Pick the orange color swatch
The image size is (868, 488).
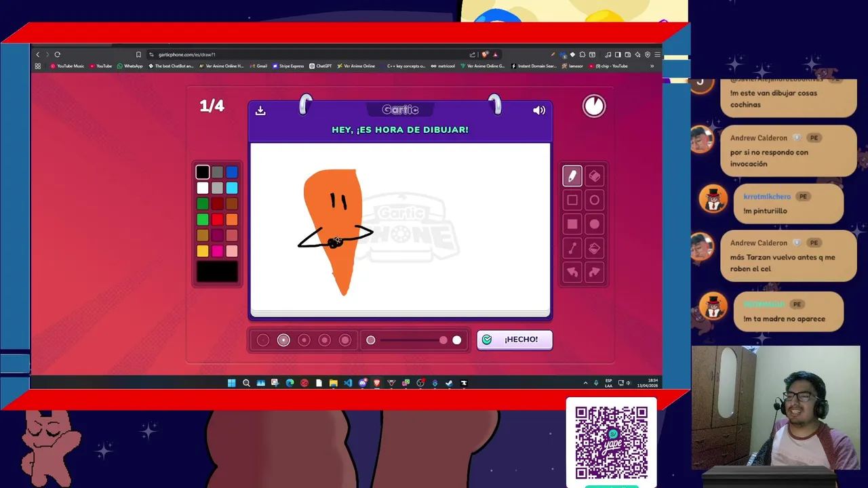click(232, 219)
